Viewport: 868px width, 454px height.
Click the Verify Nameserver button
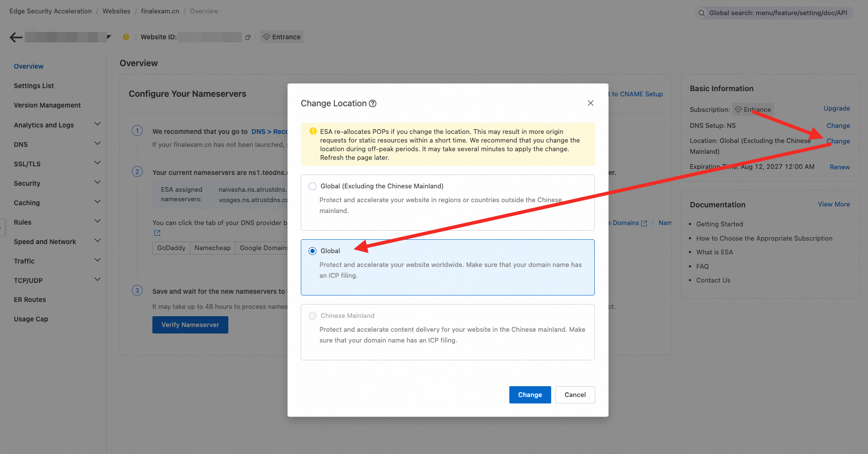[x=190, y=325]
